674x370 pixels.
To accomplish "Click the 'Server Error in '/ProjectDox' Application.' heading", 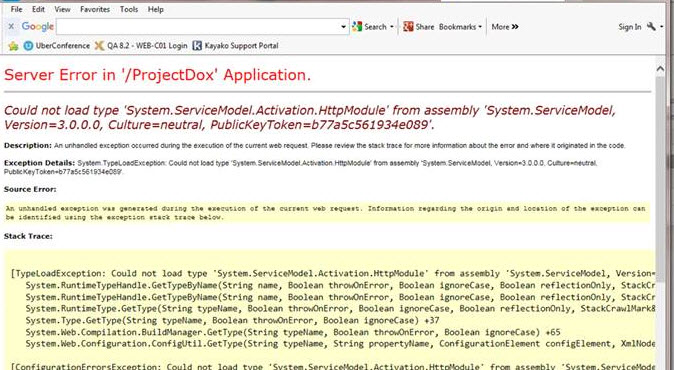I will [157, 75].
